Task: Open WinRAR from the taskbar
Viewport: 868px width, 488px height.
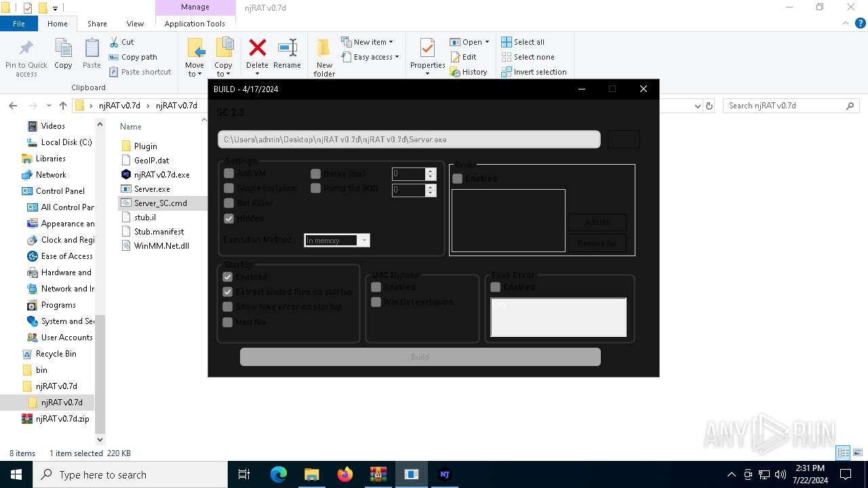Action: [378, 474]
